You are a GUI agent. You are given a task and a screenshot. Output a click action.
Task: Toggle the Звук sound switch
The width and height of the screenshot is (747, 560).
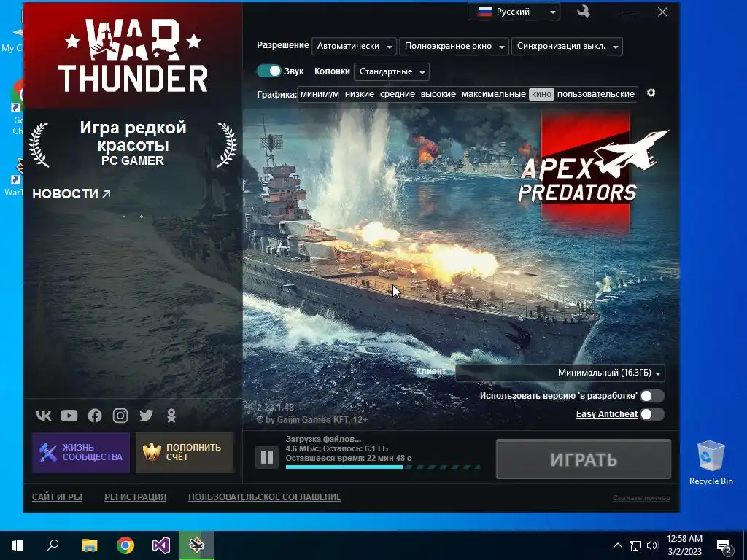tap(268, 71)
